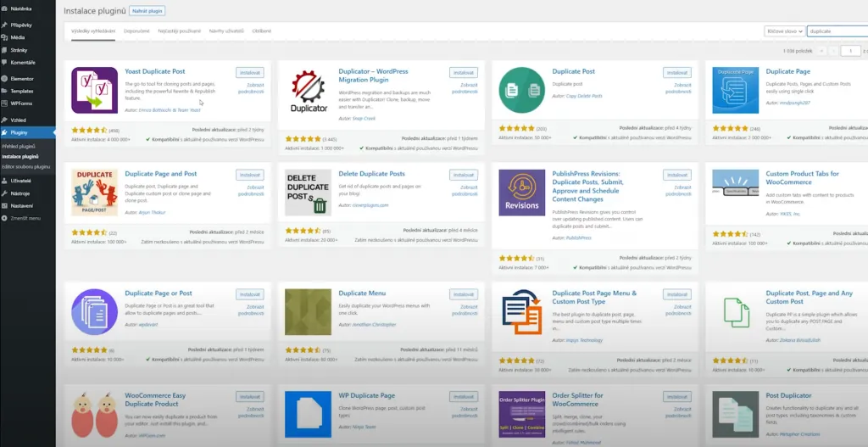Install the Duplicate Menu plugin
This screenshot has width=868, height=447.
[x=464, y=294]
